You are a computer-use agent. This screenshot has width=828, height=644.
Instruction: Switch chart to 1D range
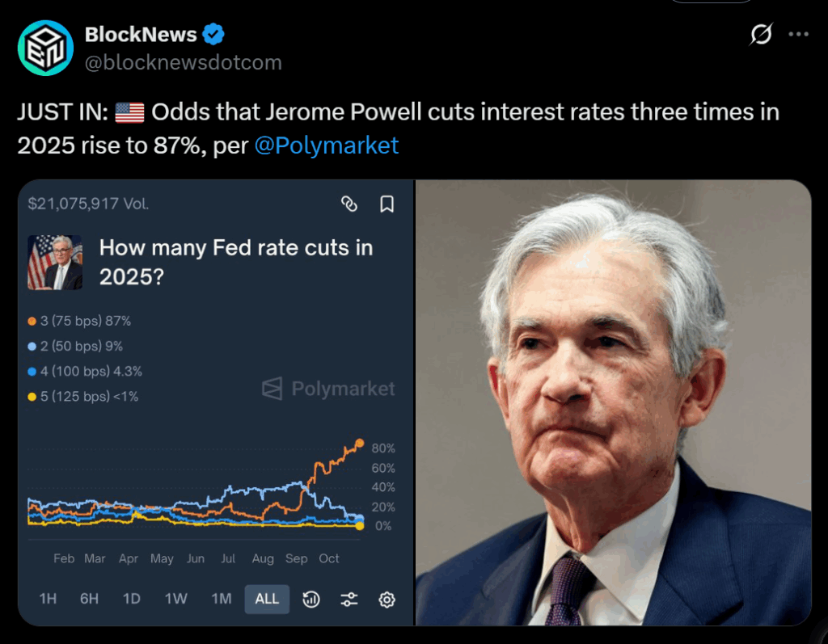point(131,599)
